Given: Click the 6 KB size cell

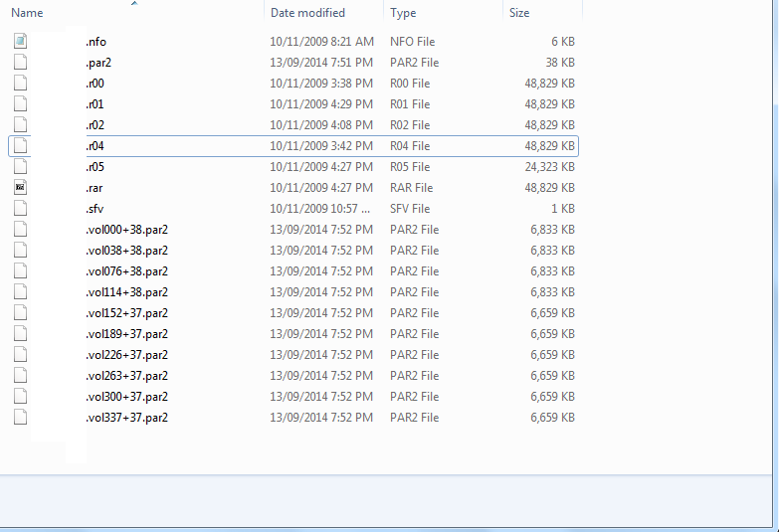Looking at the screenshot, I should tap(563, 42).
